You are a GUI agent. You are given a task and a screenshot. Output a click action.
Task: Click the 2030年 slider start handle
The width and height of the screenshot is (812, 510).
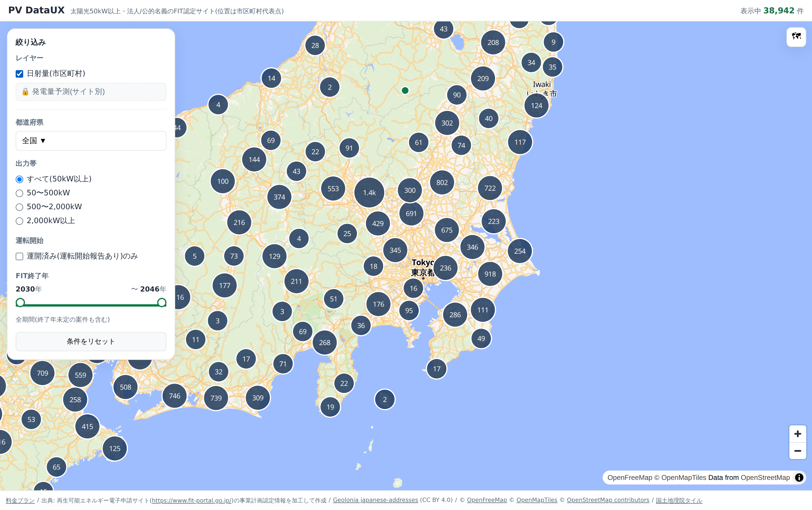(20, 302)
